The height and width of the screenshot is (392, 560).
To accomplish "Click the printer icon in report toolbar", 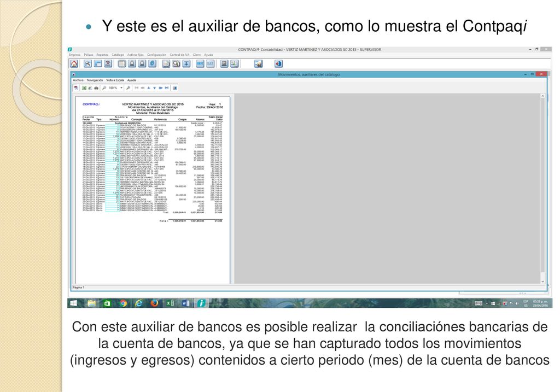I will pos(96,88).
